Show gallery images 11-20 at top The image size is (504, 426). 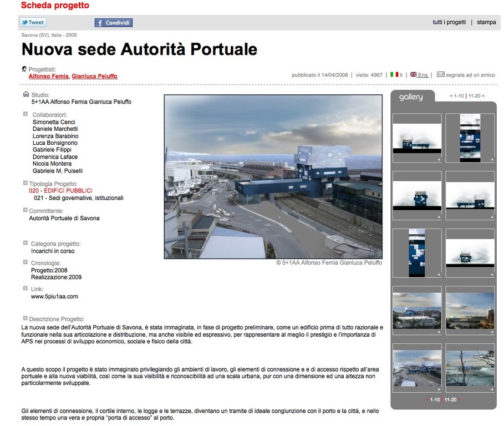[x=474, y=96]
